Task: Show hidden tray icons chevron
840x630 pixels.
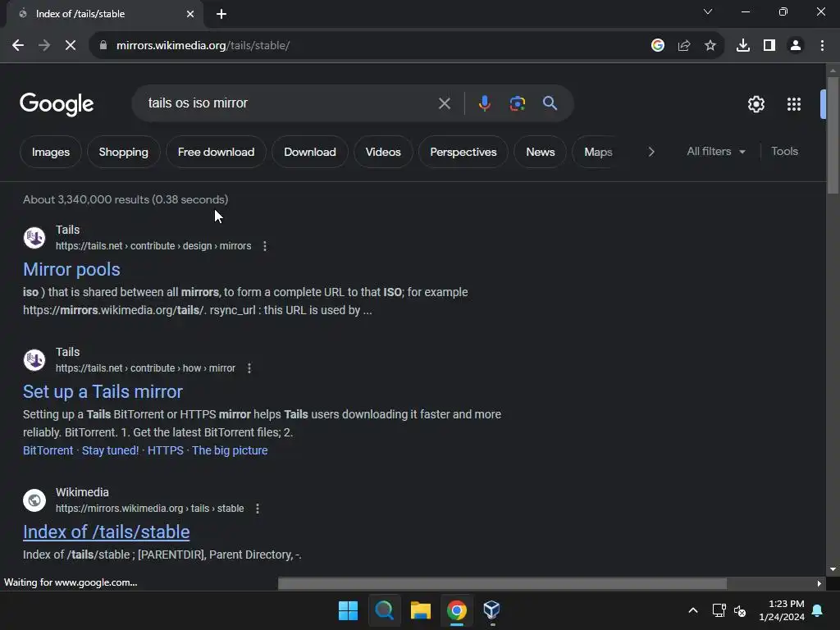Action: click(692, 610)
